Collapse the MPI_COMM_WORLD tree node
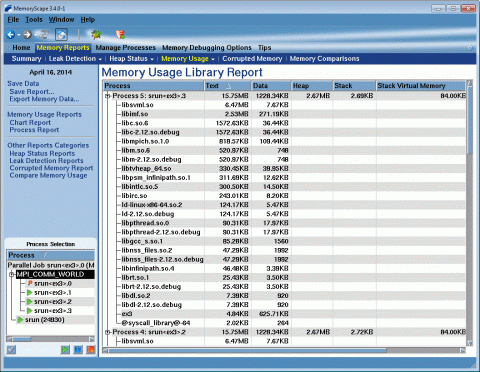Screen dimensions: 480x372 click(11, 274)
